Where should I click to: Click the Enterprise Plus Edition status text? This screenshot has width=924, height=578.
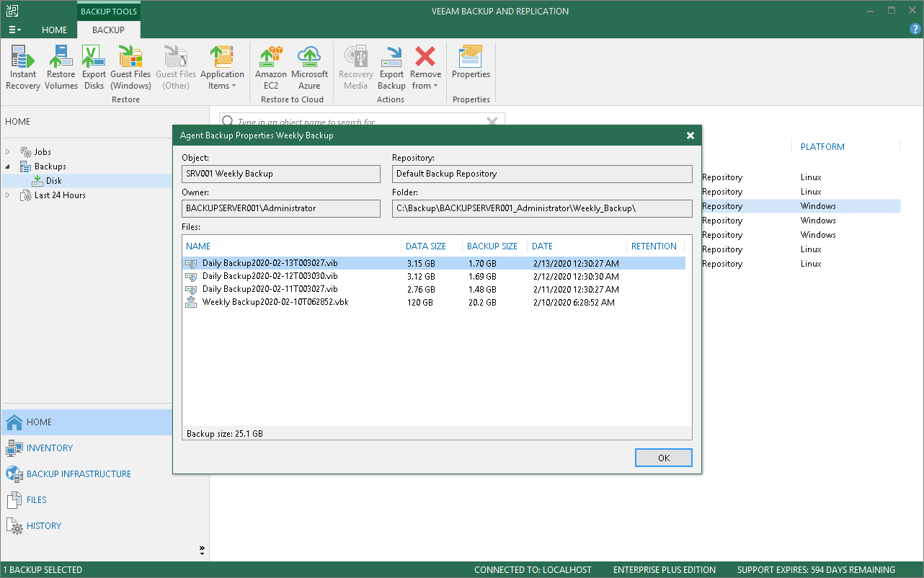665,570
